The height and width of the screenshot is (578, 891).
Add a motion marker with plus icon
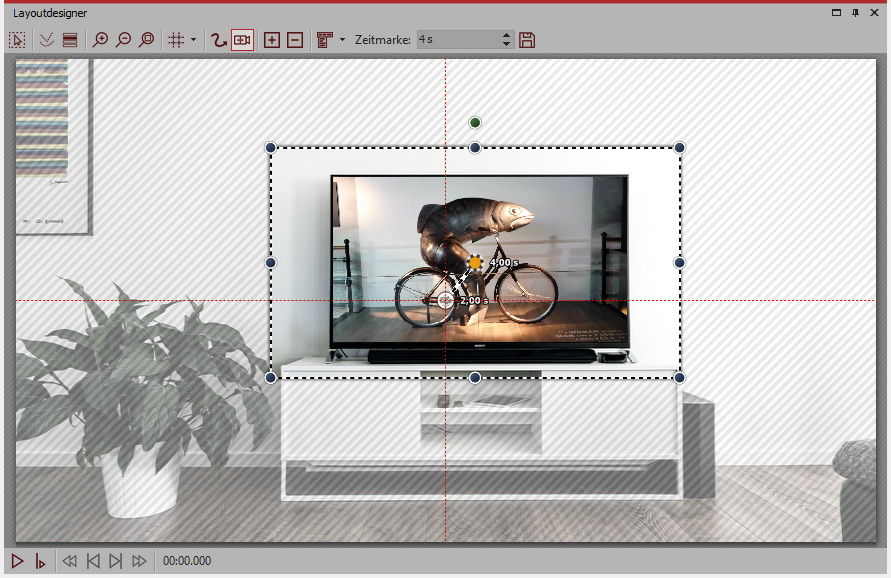(x=271, y=40)
